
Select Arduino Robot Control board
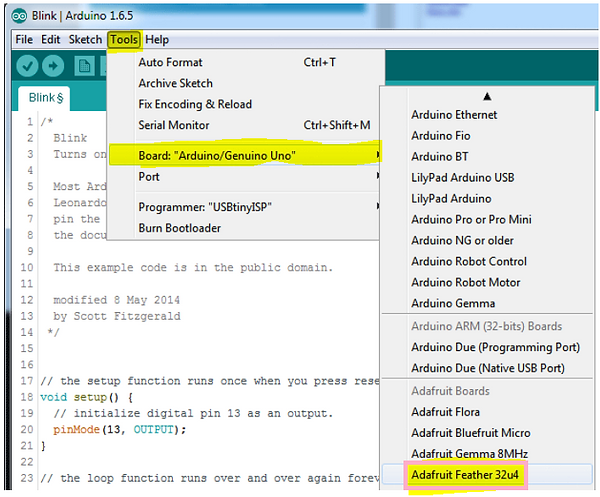click(x=487, y=261)
